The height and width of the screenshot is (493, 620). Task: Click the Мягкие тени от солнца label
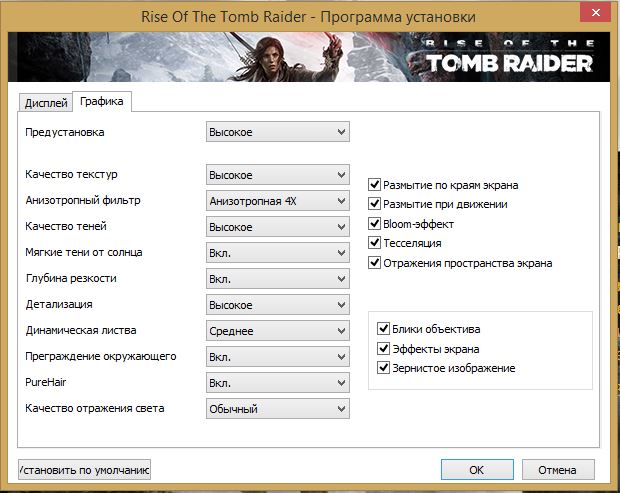(x=84, y=252)
